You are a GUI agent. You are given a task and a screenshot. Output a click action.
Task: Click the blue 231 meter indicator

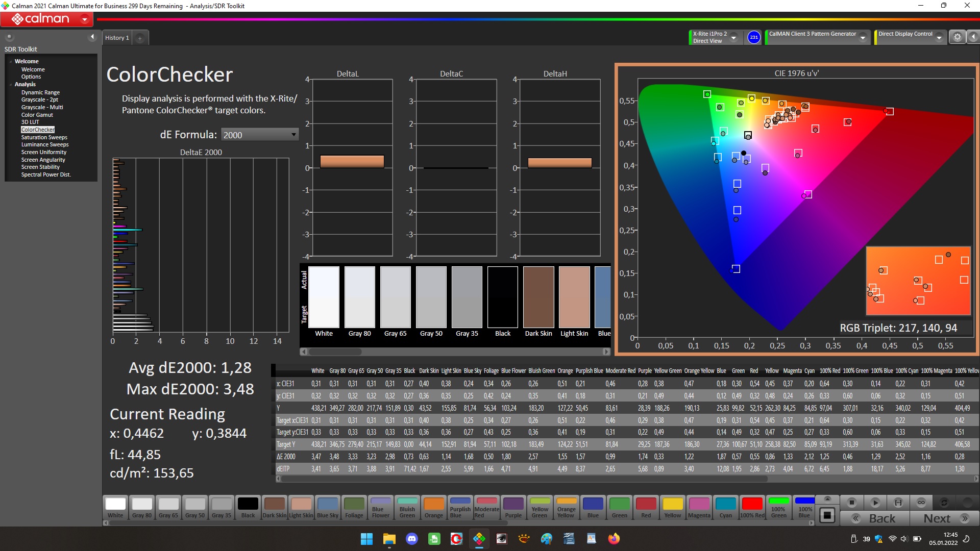pos(754,37)
